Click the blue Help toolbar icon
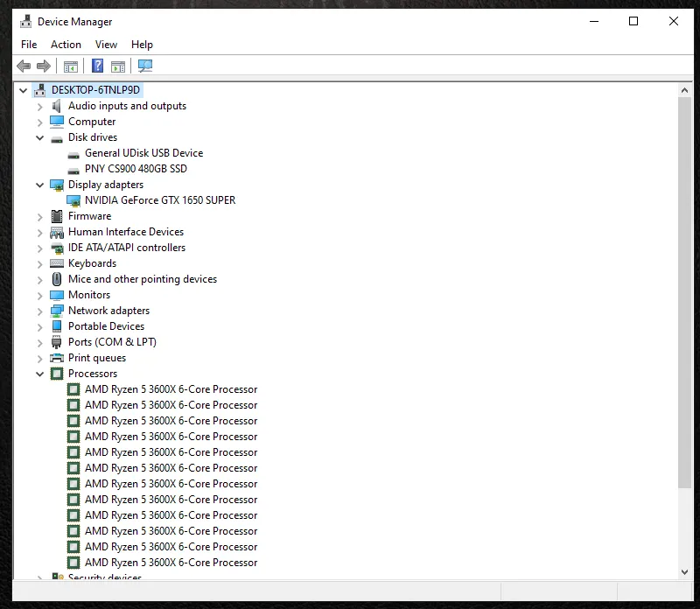The width and height of the screenshot is (700, 609). pos(97,66)
